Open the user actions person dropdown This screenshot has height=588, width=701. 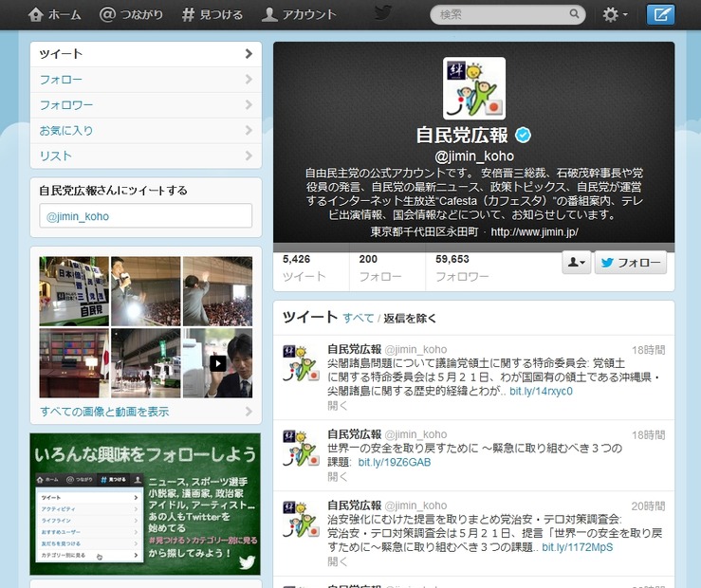point(577,263)
